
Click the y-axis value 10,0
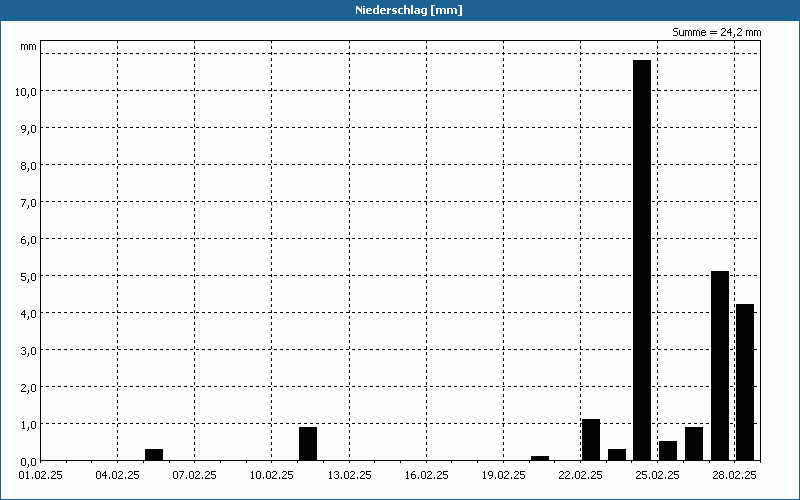tap(26, 92)
